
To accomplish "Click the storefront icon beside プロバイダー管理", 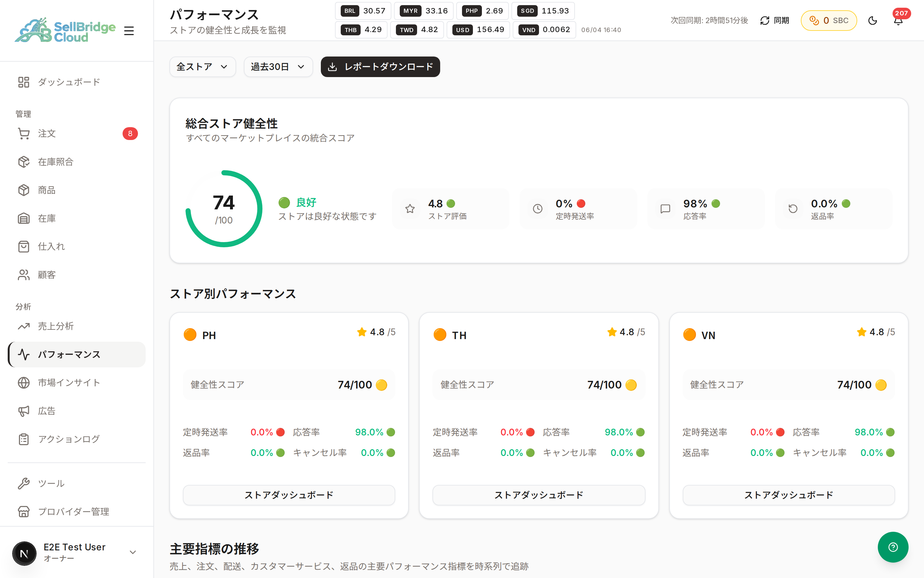I will tap(24, 512).
